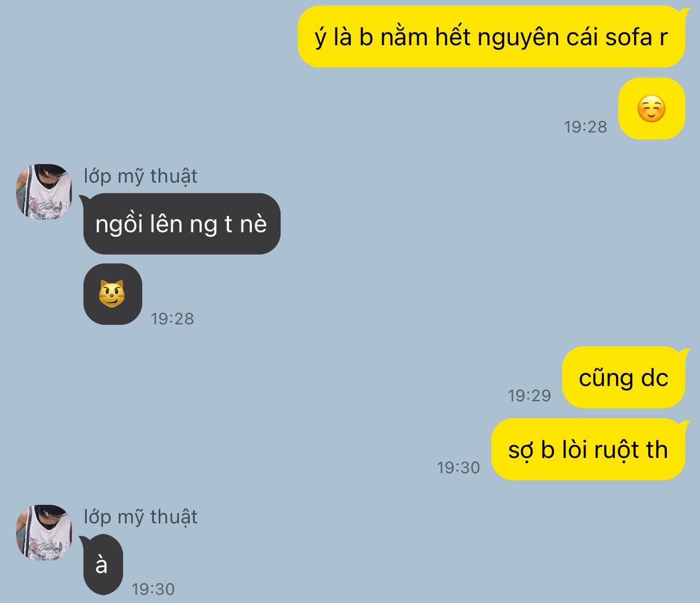700x603 pixels.
Task: Open avatar beside the 'à' message
Action: click(44, 533)
